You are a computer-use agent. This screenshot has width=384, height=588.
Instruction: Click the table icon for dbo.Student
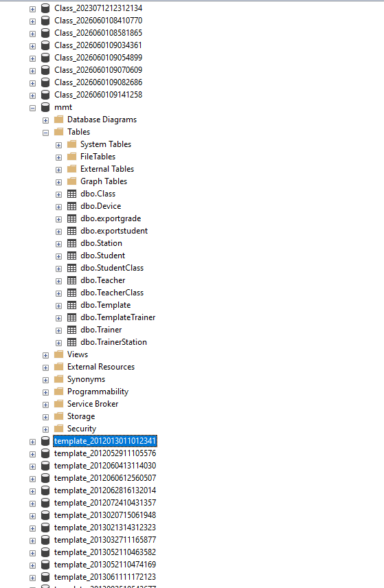tap(71, 256)
